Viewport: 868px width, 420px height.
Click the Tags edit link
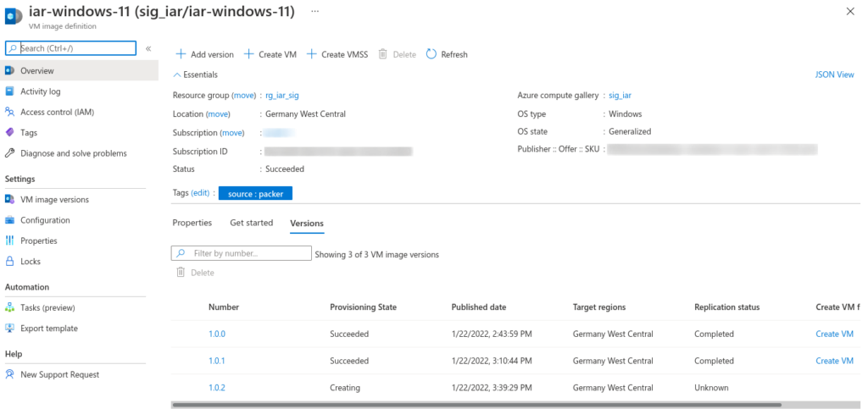click(200, 193)
